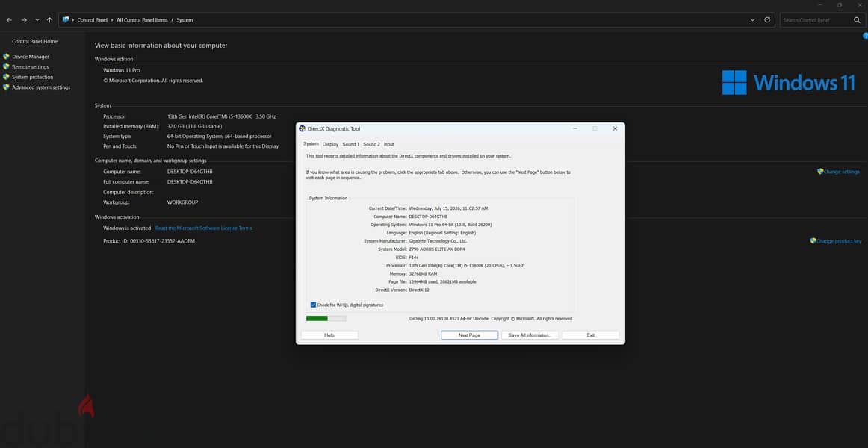Click the Back navigation arrow
Image resolution: width=868 pixels, height=448 pixels.
(9, 20)
